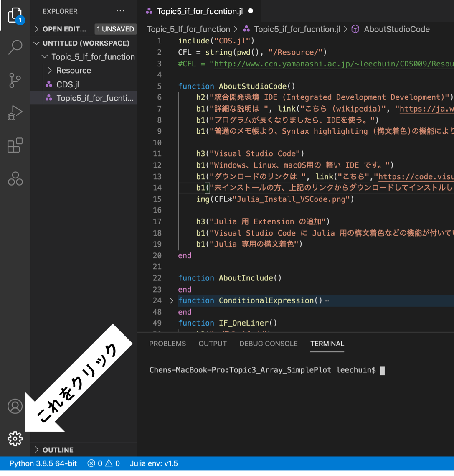Follow the https://ja.w... link on line 7
Viewport: 454px width, 476px height.
coord(427,109)
